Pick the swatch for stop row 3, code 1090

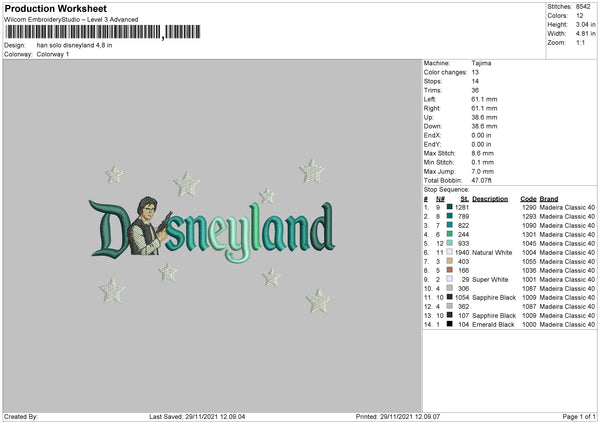pyautogui.click(x=450, y=225)
